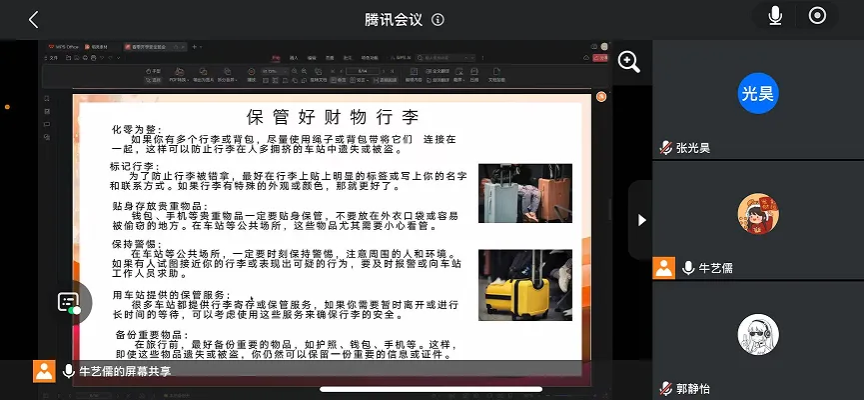The width and height of the screenshot is (864, 400).
Task: Toggle the microphone in the top bar
Action: (x=774, y=16)
